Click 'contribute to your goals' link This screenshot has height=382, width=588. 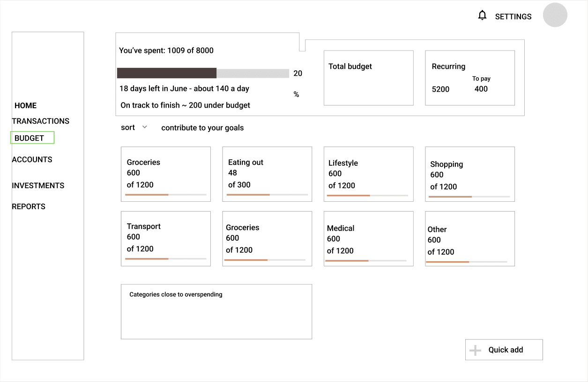[202, 128]
